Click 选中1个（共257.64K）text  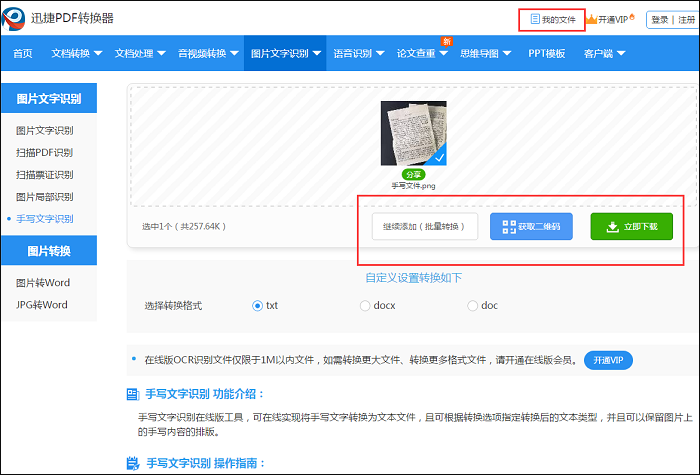pos(184,227)
